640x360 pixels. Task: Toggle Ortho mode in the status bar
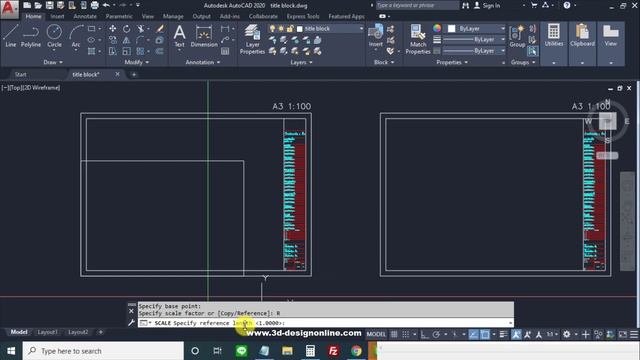[x=424, y=334]
